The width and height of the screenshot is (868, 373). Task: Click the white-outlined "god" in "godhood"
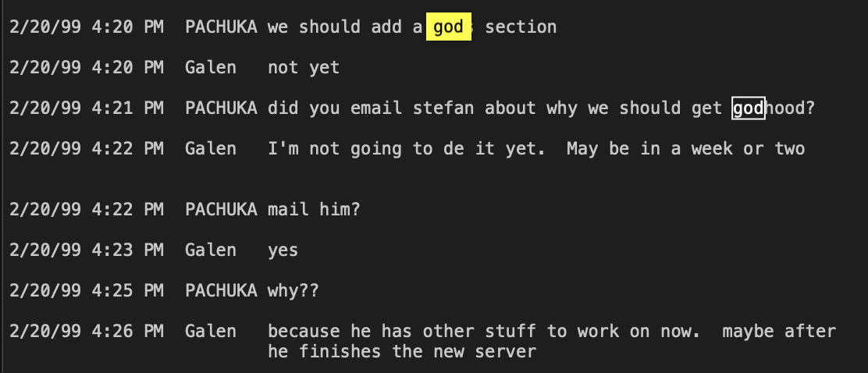[x=748, y=108]
